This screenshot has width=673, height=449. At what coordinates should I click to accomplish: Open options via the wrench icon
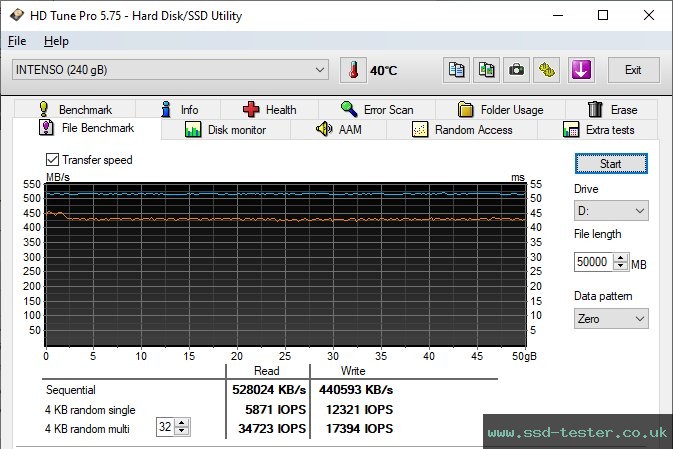546,70
